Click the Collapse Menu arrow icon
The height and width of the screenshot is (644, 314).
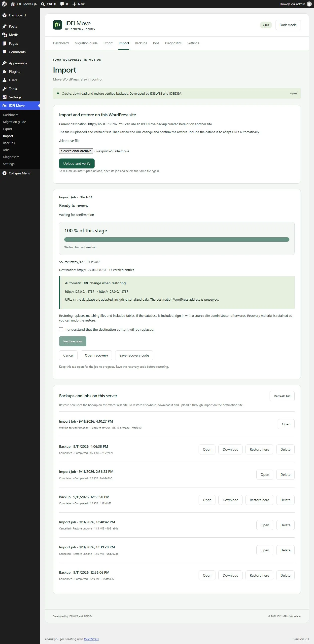[x=4, y=173]
